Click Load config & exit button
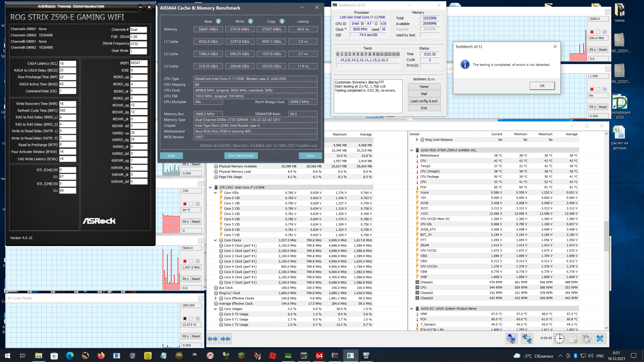Viewport: 644px width, 362px height. click(424, 101)
